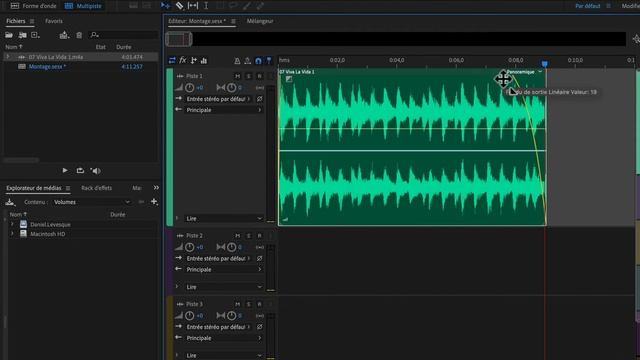Solo Piste 2 with the S button
The image size is (640, 360).
pos(249,236)
